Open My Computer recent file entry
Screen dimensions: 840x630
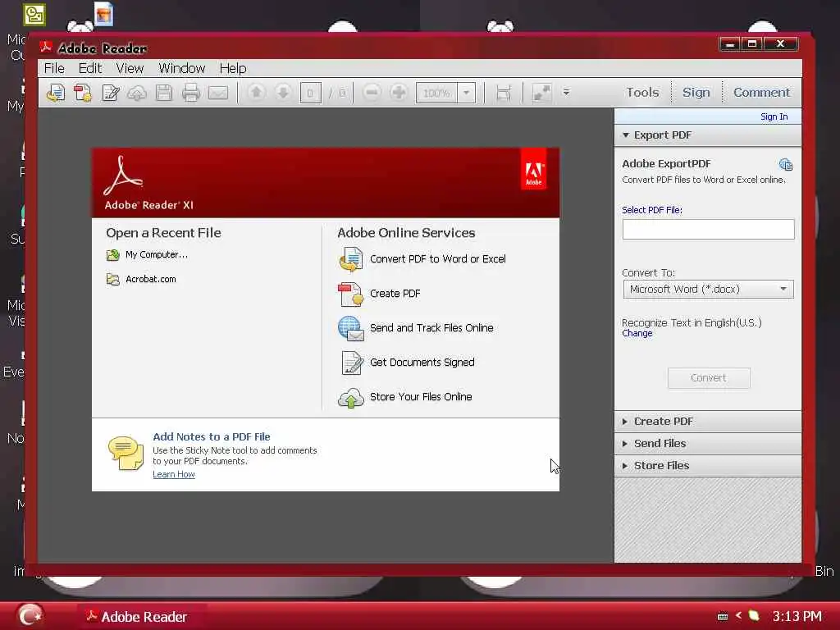[x=157, y=255]
